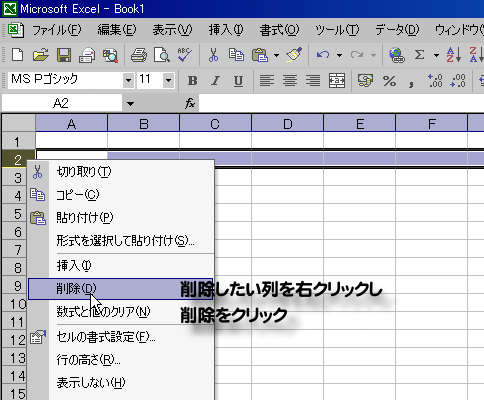Click the AutoSum sigma icon

tap(419, 55)
